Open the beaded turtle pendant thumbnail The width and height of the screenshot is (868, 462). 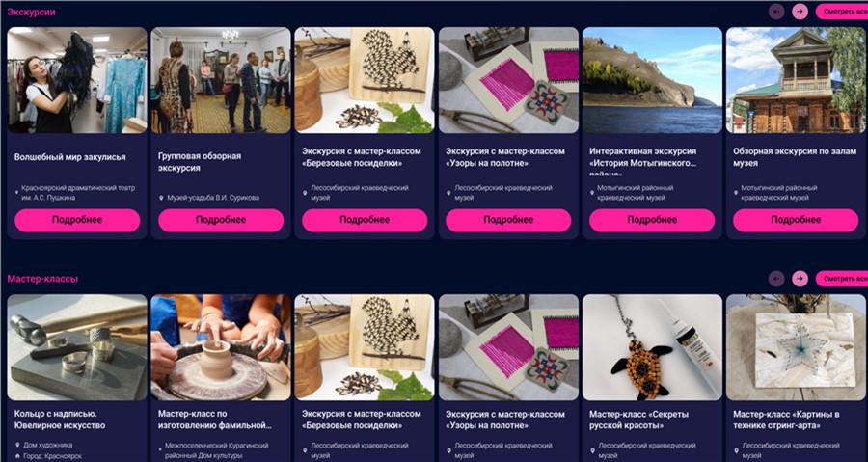[x=652, y=347]
